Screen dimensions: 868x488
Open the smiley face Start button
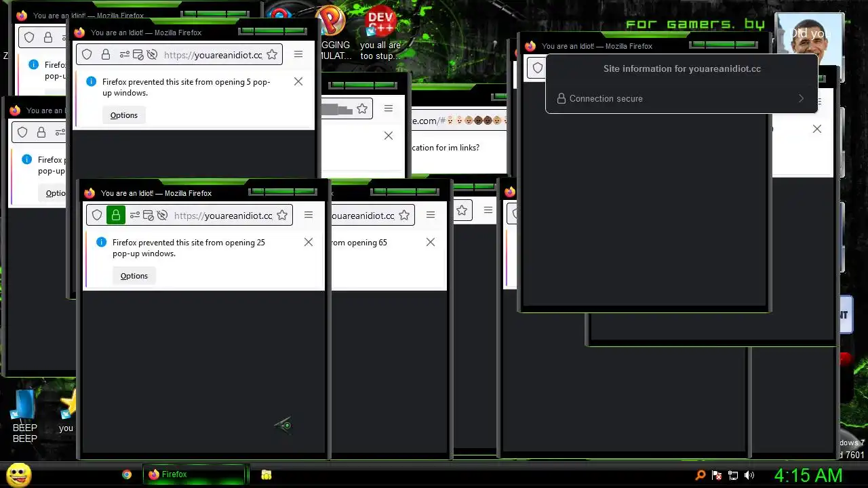coord(19,474)
